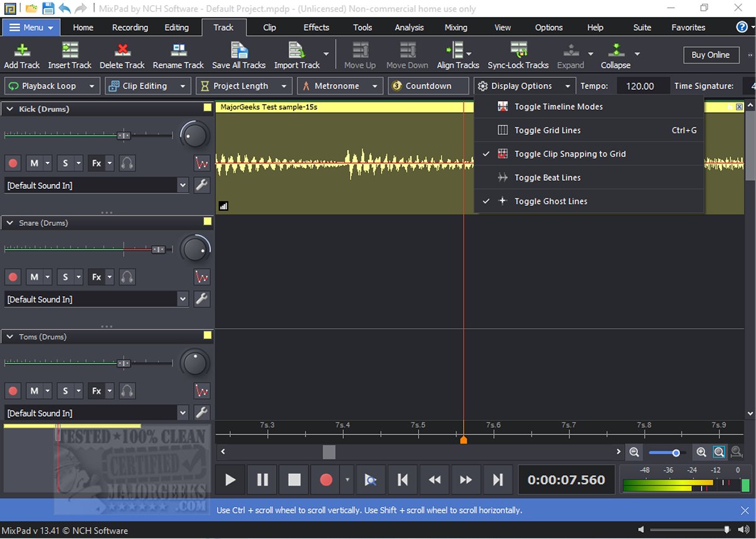Mute the Kick (Drums) track

33,163
